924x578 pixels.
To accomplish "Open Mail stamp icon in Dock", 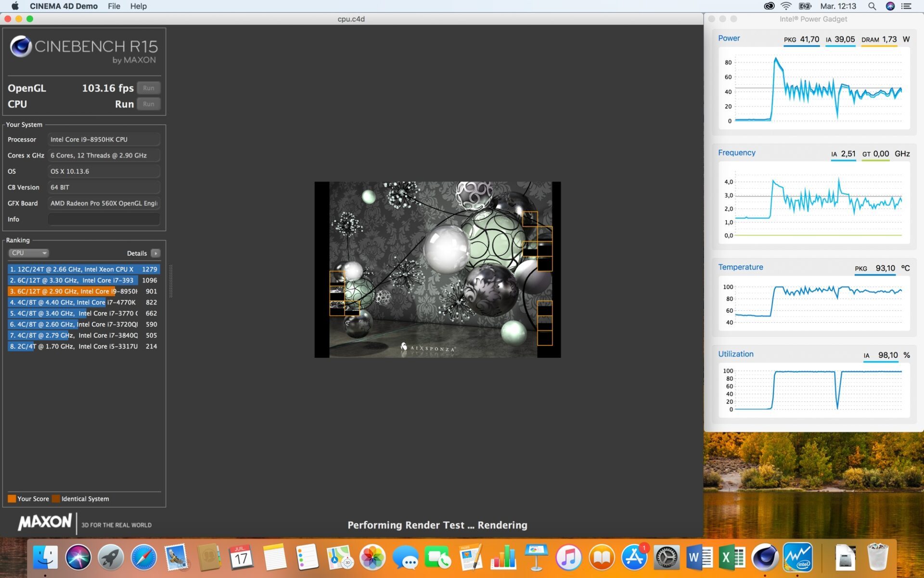I will coord(176,557).
